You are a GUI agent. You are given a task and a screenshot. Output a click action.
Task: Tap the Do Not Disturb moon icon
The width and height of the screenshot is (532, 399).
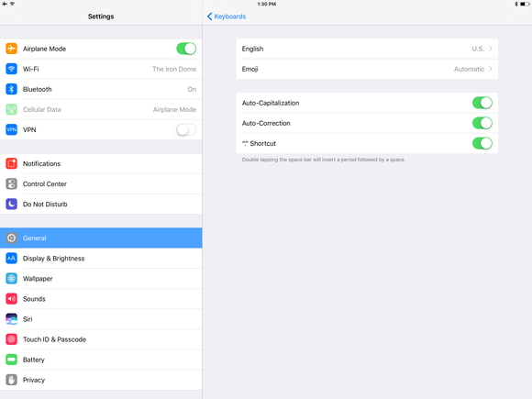12,204
